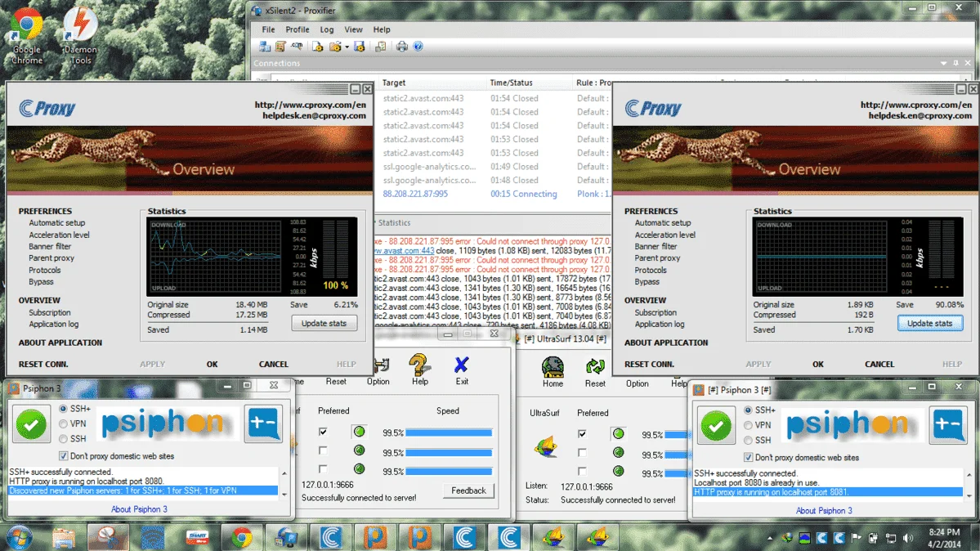Click third 99.5% speed bar above Feedback
Screen dimensions: 980x551
[x=449, y=472]
